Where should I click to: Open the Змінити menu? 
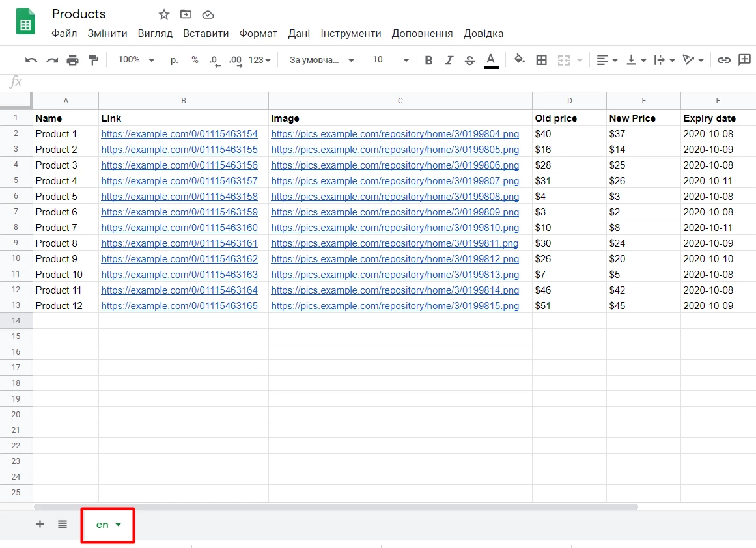coord(107,34)
